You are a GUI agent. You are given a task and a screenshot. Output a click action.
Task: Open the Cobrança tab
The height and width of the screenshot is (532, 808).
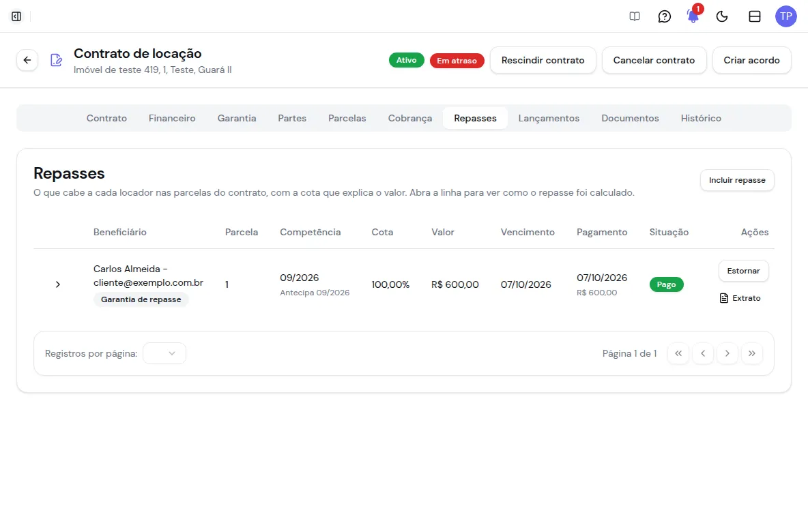[x=410, y=118]
